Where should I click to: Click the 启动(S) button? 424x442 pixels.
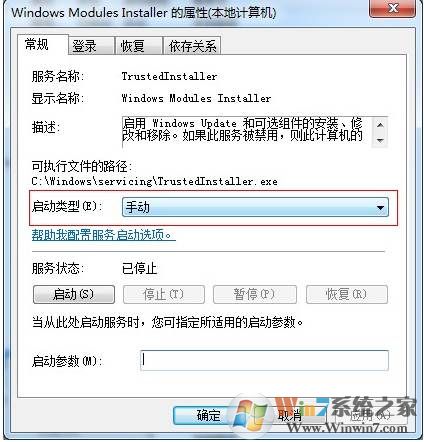[x=74, y=294]
